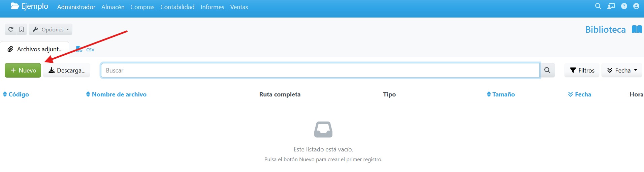Switch to the CSV tab
Image resolution: width=644 pixels, height=172 pixels.
[x=85, y=49]
